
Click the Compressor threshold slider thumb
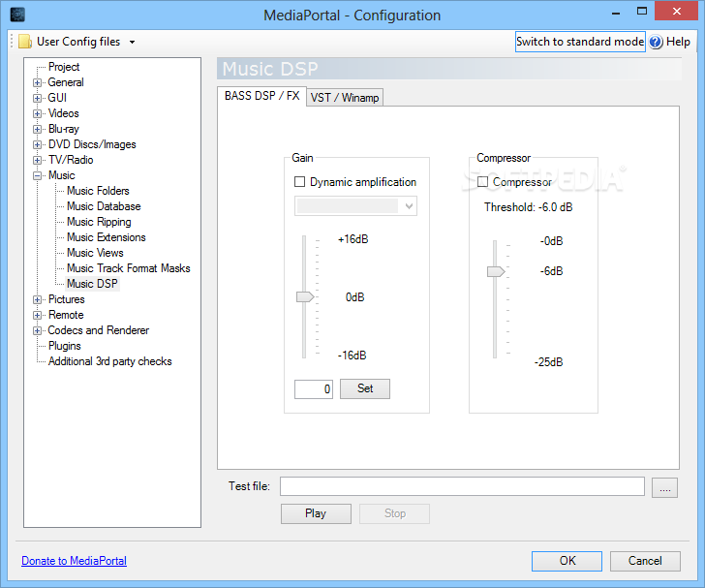pos(496,272)
